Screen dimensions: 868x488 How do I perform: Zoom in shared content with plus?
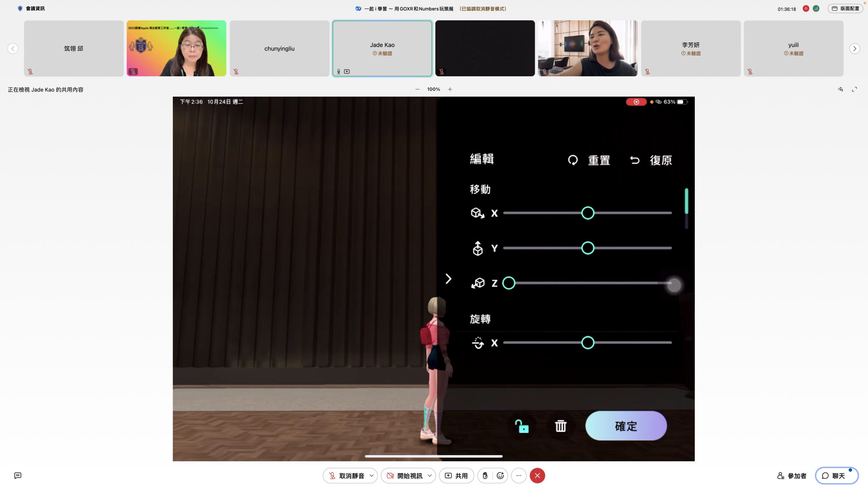pyautogui.click(x=450, y=89)
